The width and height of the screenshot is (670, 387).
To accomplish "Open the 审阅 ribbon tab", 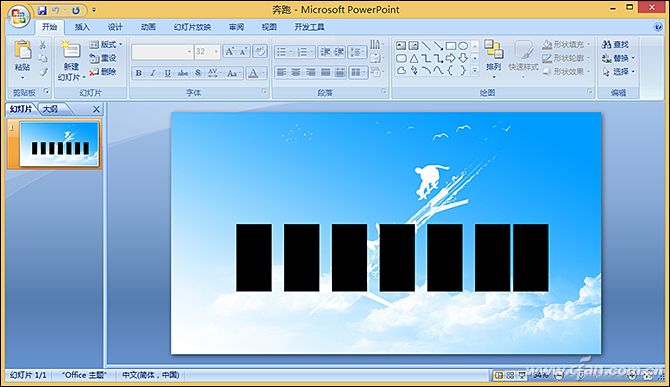I will point(236,27).
